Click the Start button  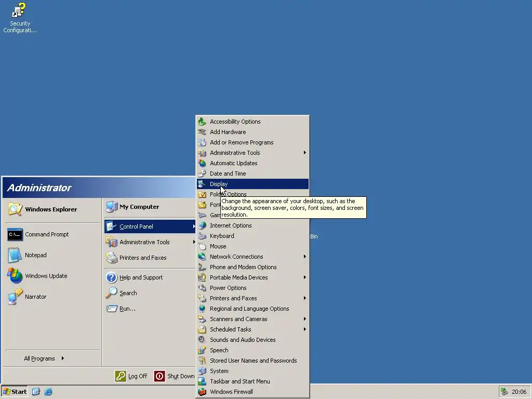point(15,392)
